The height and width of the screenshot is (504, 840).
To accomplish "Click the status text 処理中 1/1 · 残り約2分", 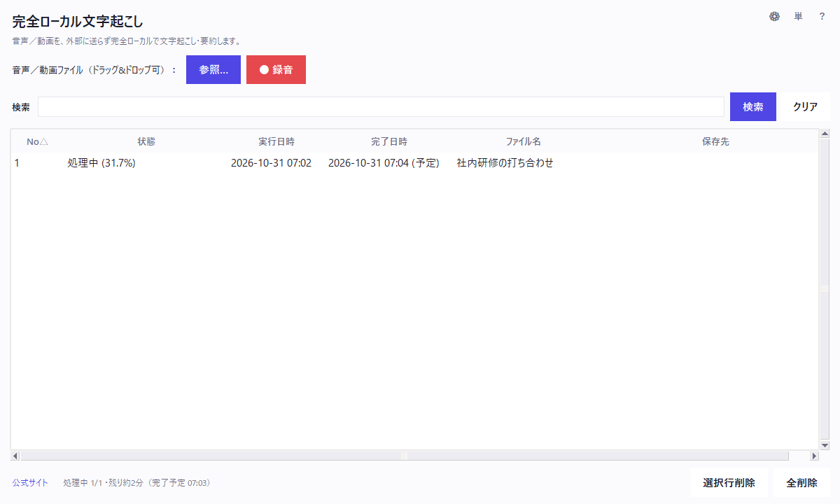I will tap(103, 483).
